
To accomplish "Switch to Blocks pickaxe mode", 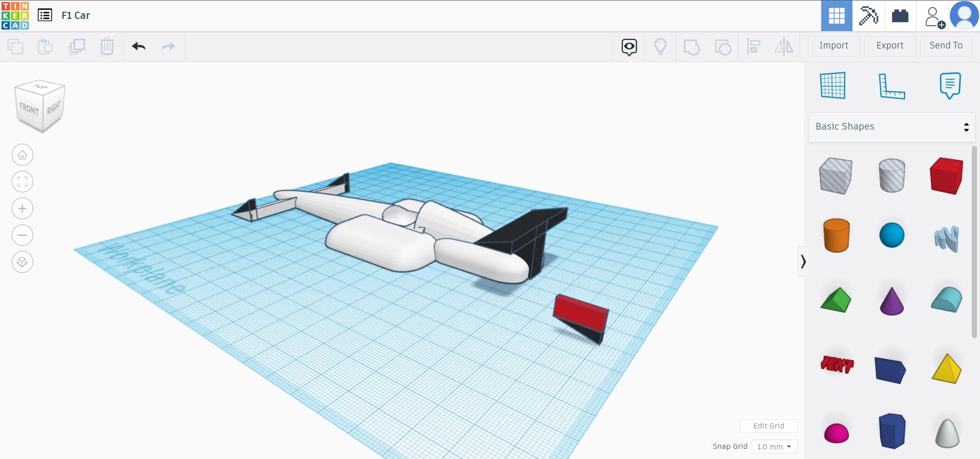I will point(868,16).
